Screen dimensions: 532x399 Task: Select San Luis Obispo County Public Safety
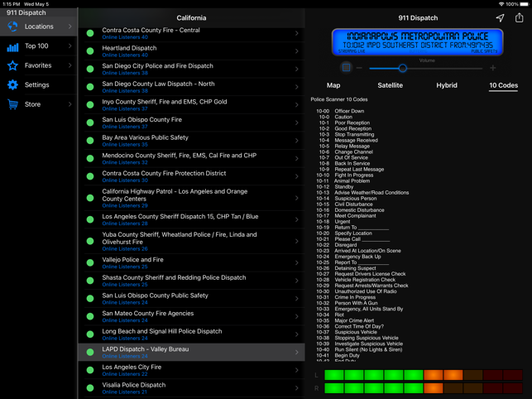tap(192, 299)
